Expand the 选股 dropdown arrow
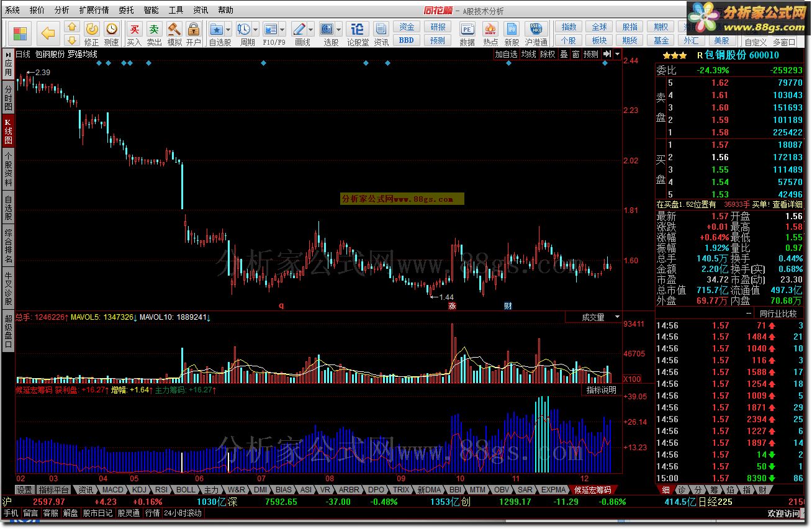 (338, 29)
